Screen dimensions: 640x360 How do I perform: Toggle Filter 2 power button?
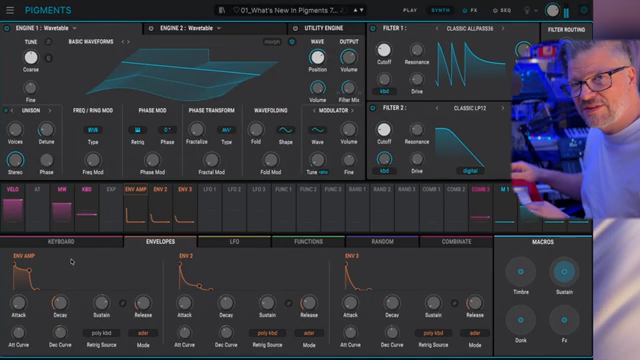click(x=373, y=108)
